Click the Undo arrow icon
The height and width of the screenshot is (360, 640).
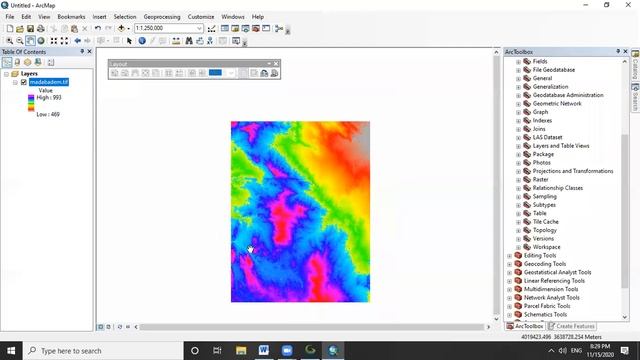tap(98, 29)
